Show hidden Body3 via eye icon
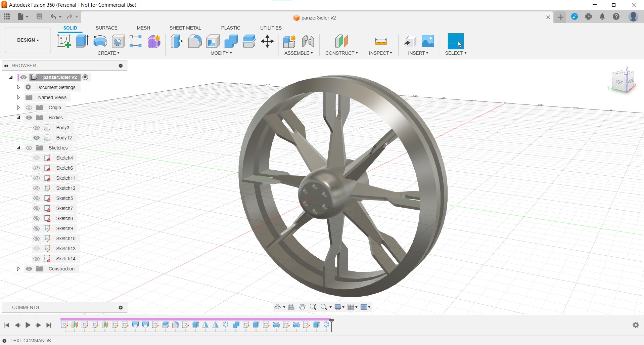Image resolution: width=644 pixels, height=345 pixels. 37,128
